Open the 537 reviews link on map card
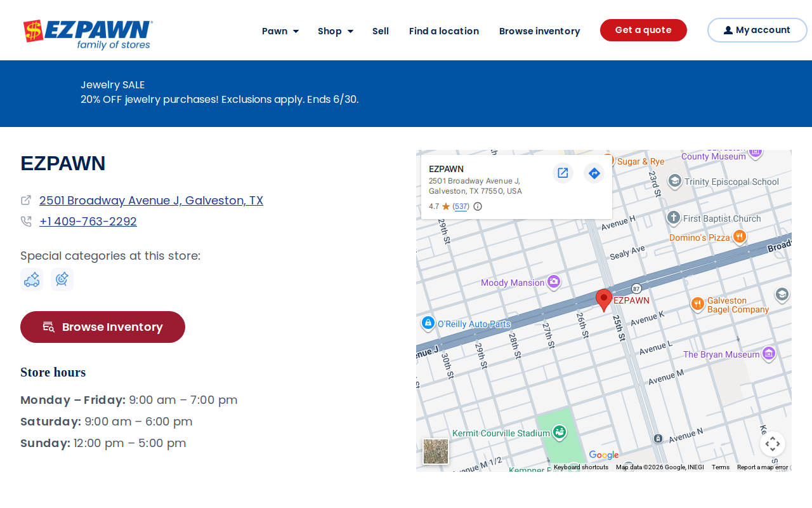Image resolution: width=812 pixels, height=508 pixels. [461, 206]
